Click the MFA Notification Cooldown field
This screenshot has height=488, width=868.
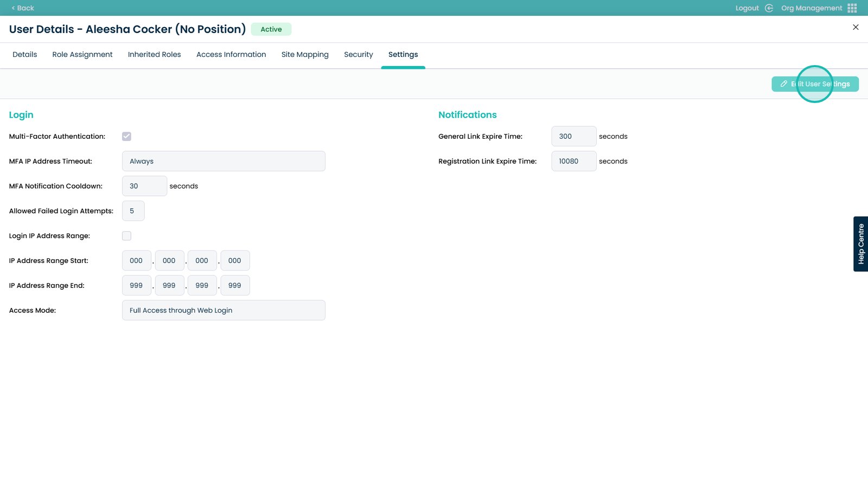[x=144, y=186]
